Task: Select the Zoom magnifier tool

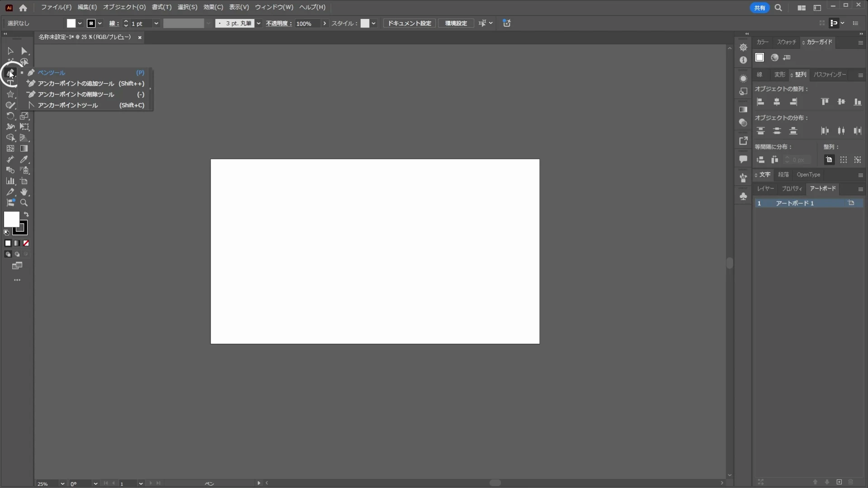Action: pyautogui.click(x=24, y=203)
